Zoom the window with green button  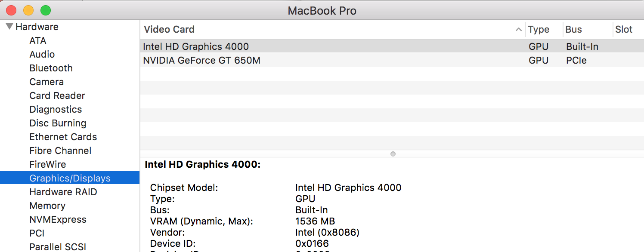(46, 10)
